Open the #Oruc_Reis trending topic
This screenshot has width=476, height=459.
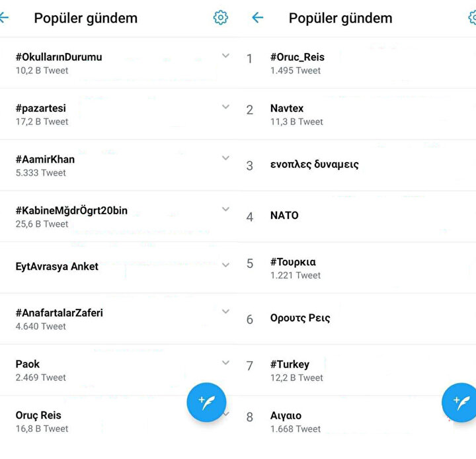[297, 63]
